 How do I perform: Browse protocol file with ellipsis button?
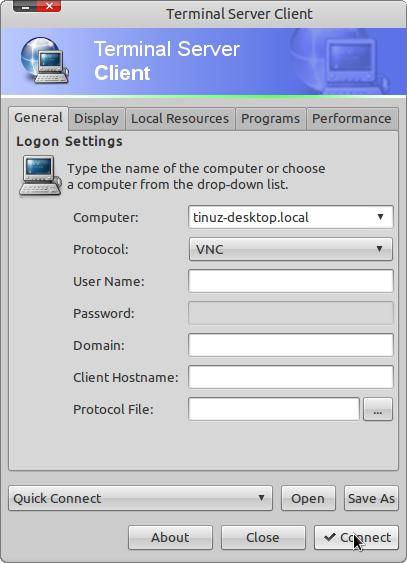coord(378,409)
